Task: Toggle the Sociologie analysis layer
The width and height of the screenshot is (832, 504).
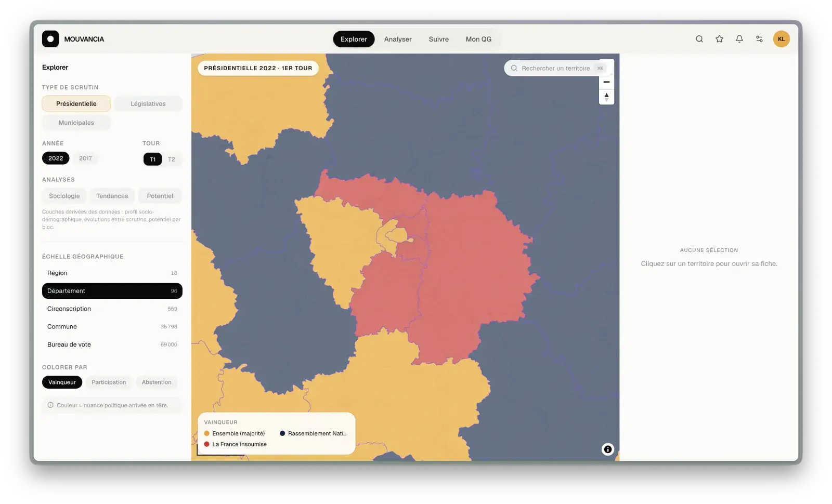Action: pos(64,196)
